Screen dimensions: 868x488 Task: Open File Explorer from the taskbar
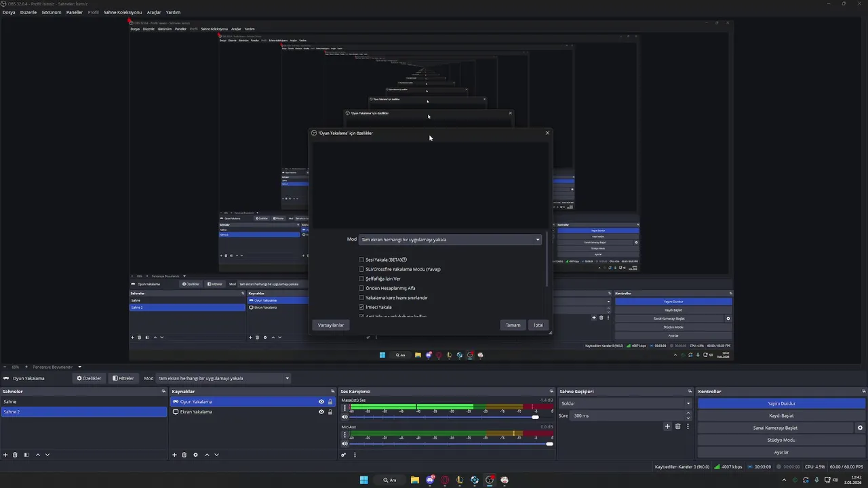pos(415,480)
